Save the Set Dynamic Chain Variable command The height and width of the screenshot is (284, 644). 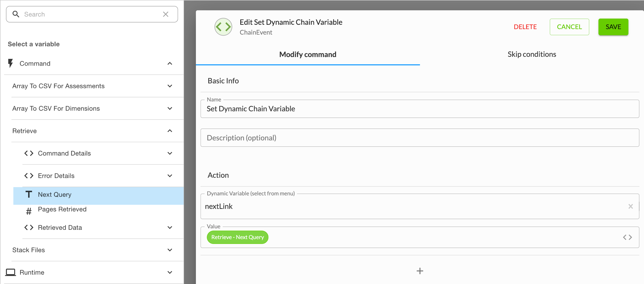(x=613, y=27)
